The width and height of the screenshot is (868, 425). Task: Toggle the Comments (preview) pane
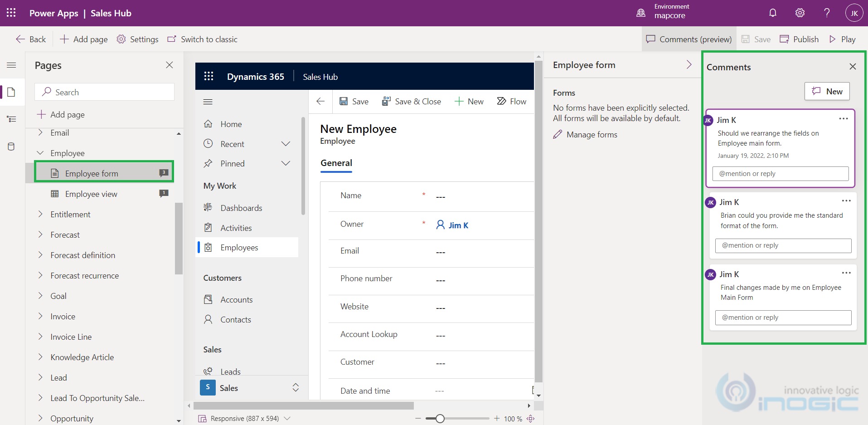(689, 39)
